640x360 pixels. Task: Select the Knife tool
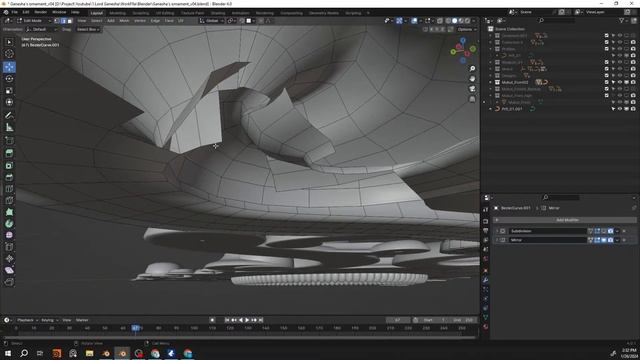tap(9, 200)
